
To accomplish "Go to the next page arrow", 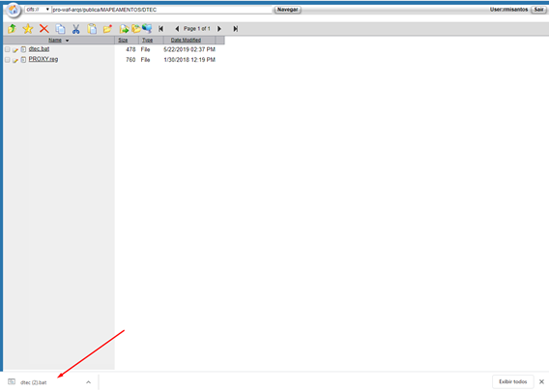I will 219,29.
